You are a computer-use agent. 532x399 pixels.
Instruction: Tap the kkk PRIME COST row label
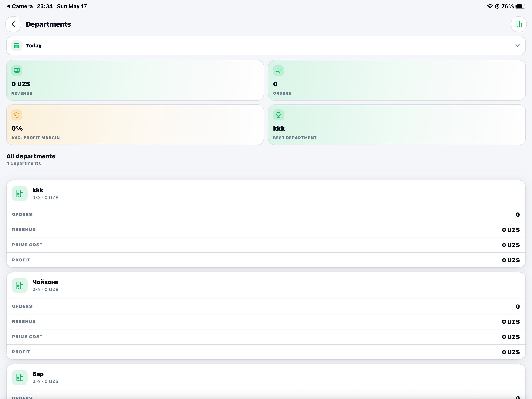[x=27, y=245]
